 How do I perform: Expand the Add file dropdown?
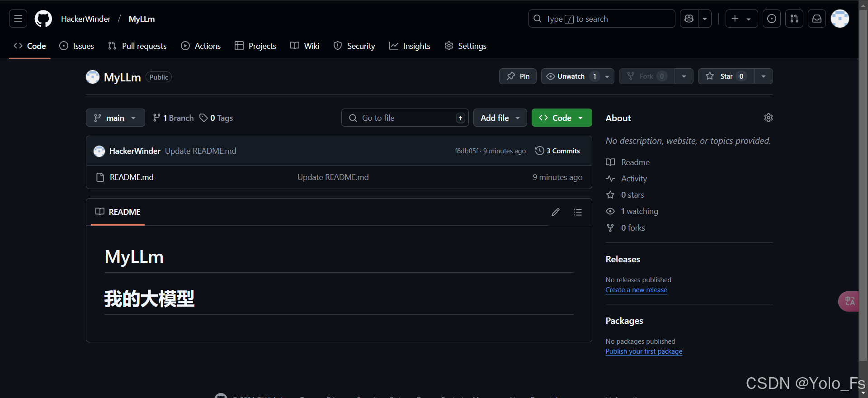[x=500, y=118]
